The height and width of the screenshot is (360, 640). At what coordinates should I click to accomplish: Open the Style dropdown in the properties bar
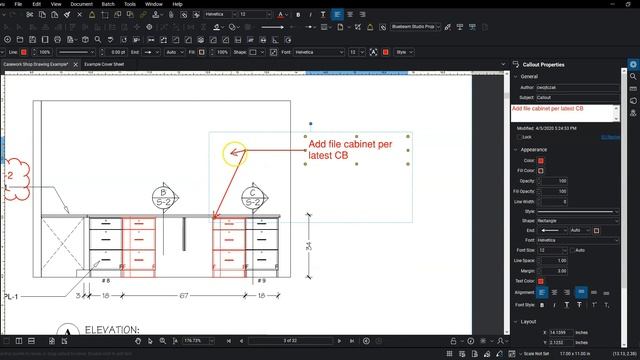(404, 52)
